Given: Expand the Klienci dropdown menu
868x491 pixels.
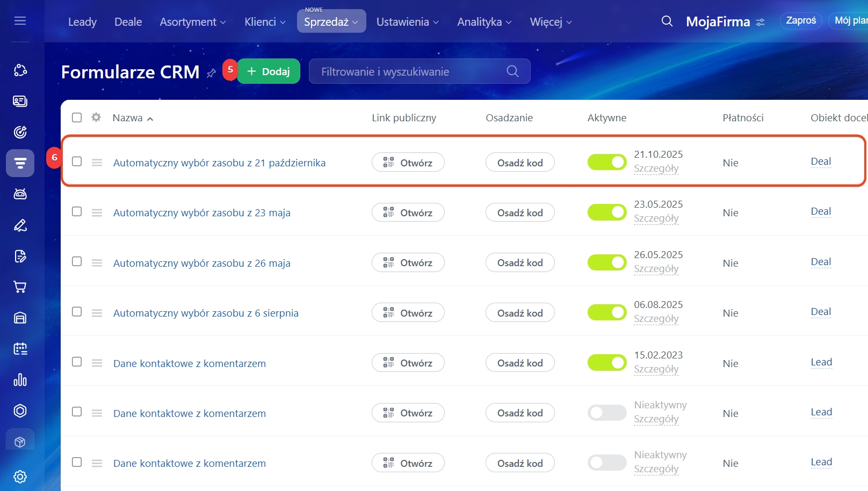Looking at the screenshot, I should click(x=264, y=22).
